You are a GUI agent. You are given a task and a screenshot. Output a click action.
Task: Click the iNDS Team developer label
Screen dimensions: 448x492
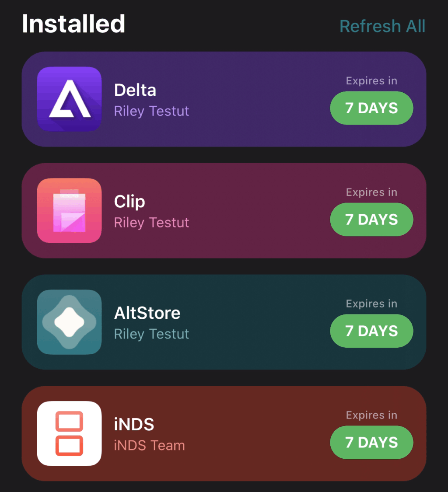coord(149,446)
